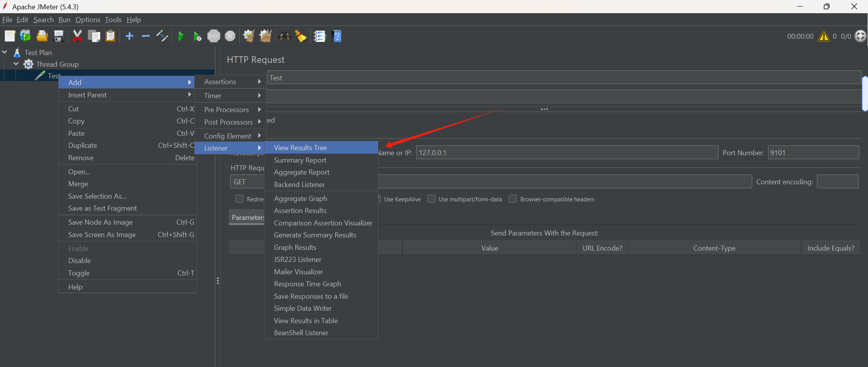Click the Collapse All minus icon
Image resolution: width=868 pixels, height=367 pixels.
[x=146, y=36]
